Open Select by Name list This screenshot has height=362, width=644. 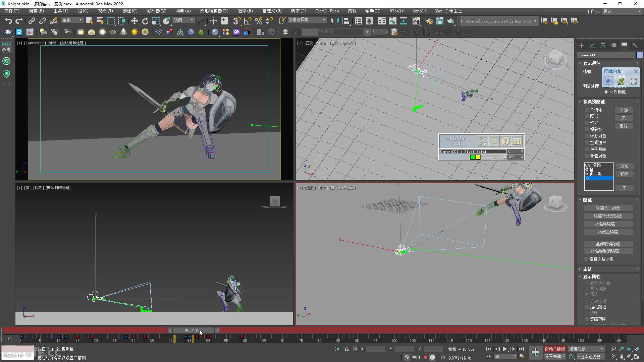[100, 21]
